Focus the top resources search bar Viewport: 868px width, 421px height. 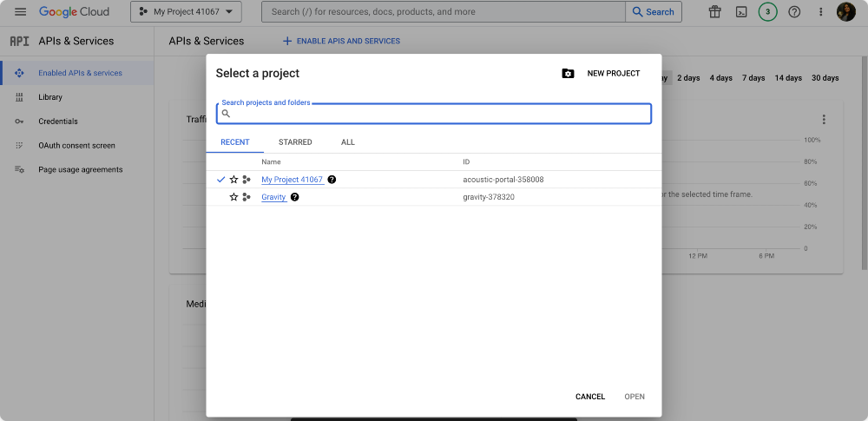point(444,11)
